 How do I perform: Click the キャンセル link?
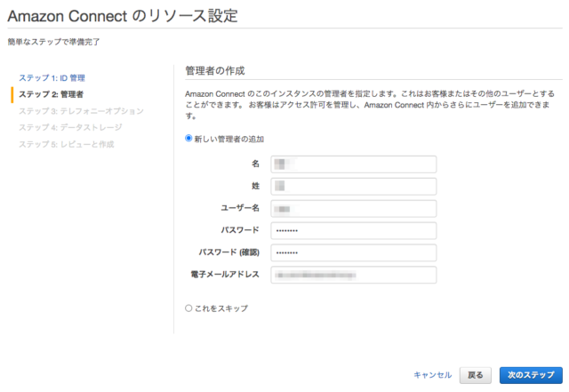[x=433, y=375]
